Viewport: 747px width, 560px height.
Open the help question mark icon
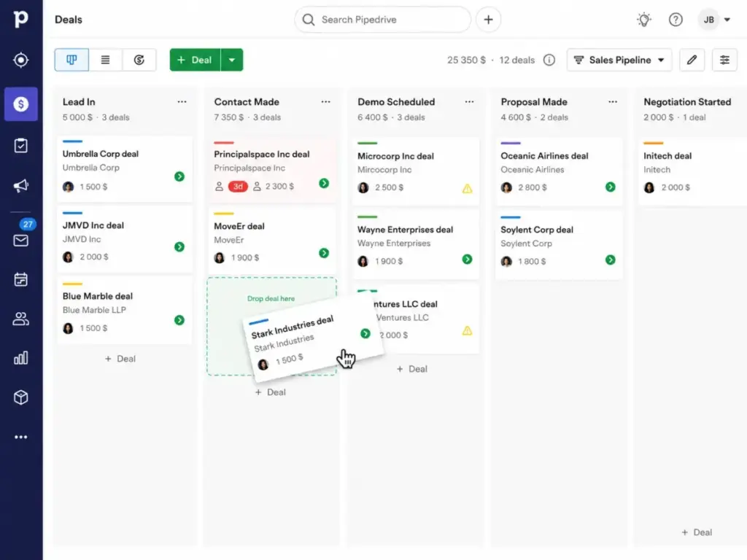coord(676,20)
